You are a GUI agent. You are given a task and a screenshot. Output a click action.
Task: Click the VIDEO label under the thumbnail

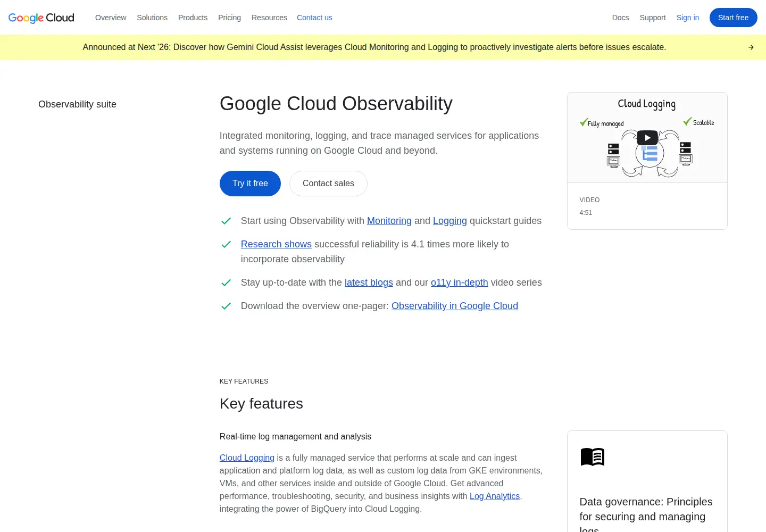[589, 200]
